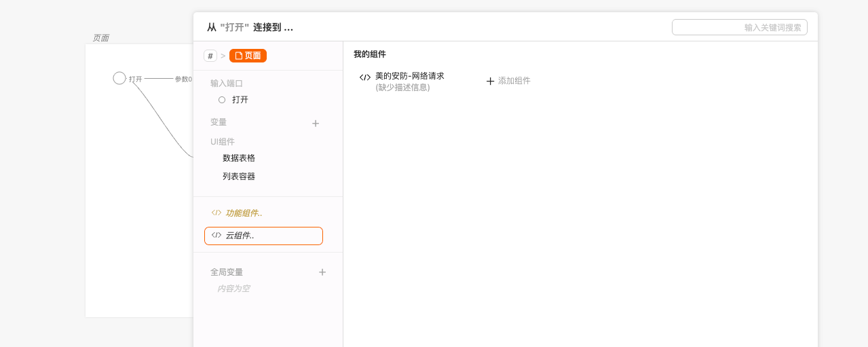Select the 参数0 label on the canvas

pyautogui.click(x=183, y=79)
